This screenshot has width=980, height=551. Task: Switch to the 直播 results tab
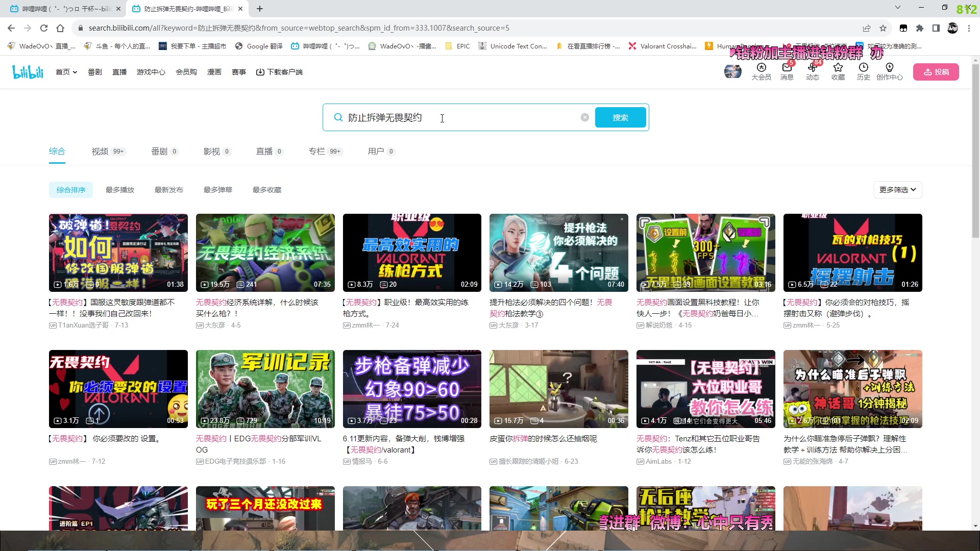pyautogui.click(x=269, y=152)
